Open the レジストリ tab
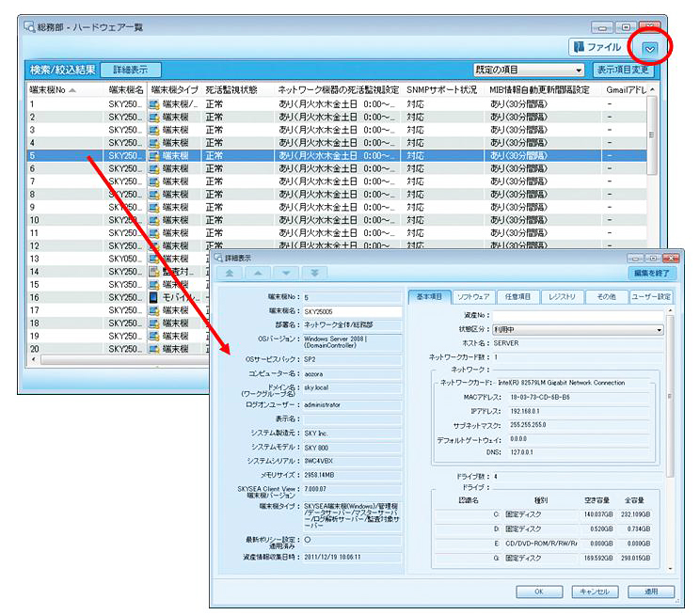 [x=562, y=297]
